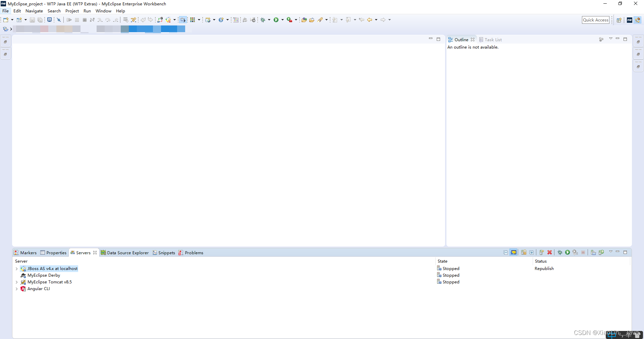
Task: Restore the fast view icon on left sidebar top
Action: coord(5,42)
